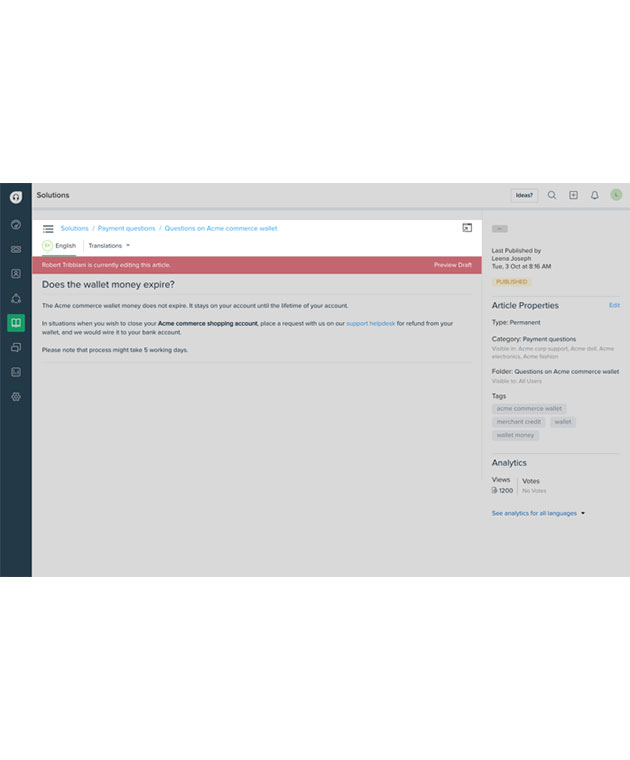Open the Dashboard sidebar icon
The width and height of the screenshot is (630, 760).
[x=16, y=224]
